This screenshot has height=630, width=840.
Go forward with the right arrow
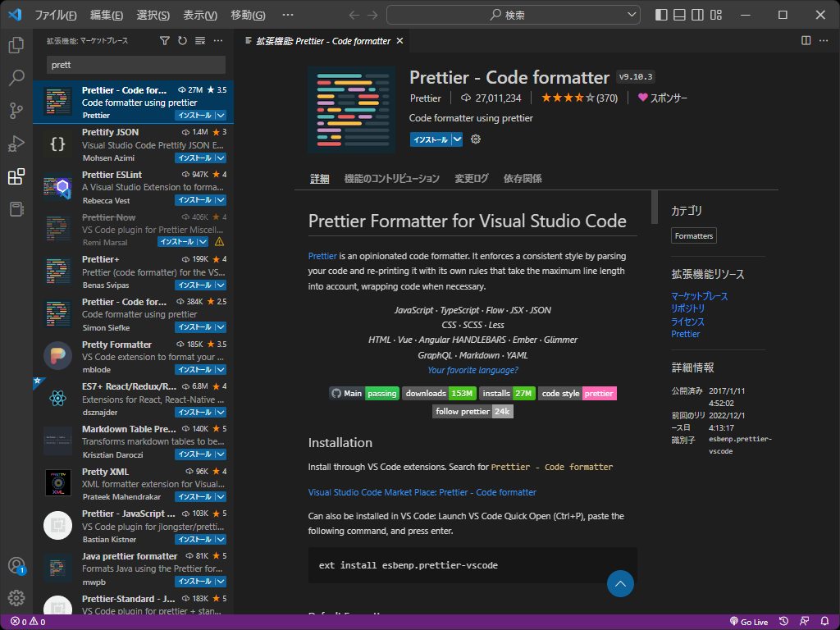coord(372,15)
